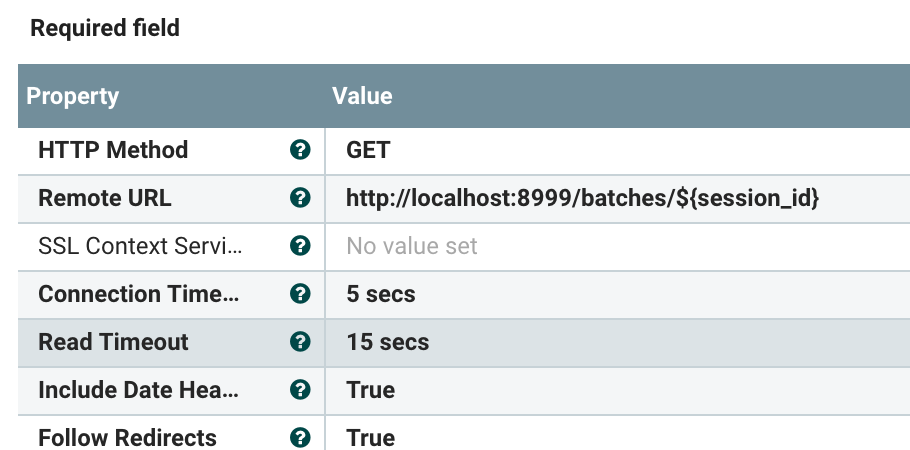Click help icon beside Remote URL
Image resolution: width=910 pixels, height=450 pixels.
pyautogui.click(x=299, y=198)
